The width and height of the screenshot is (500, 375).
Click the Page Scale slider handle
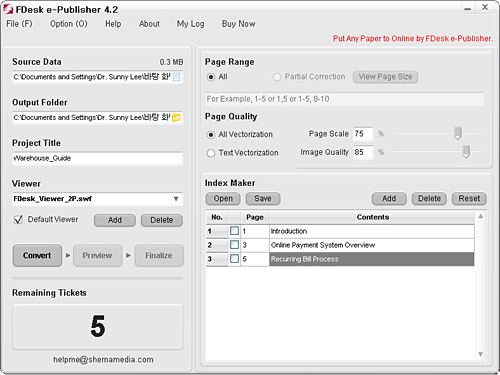pyautogui.click(x=458, y=133)
